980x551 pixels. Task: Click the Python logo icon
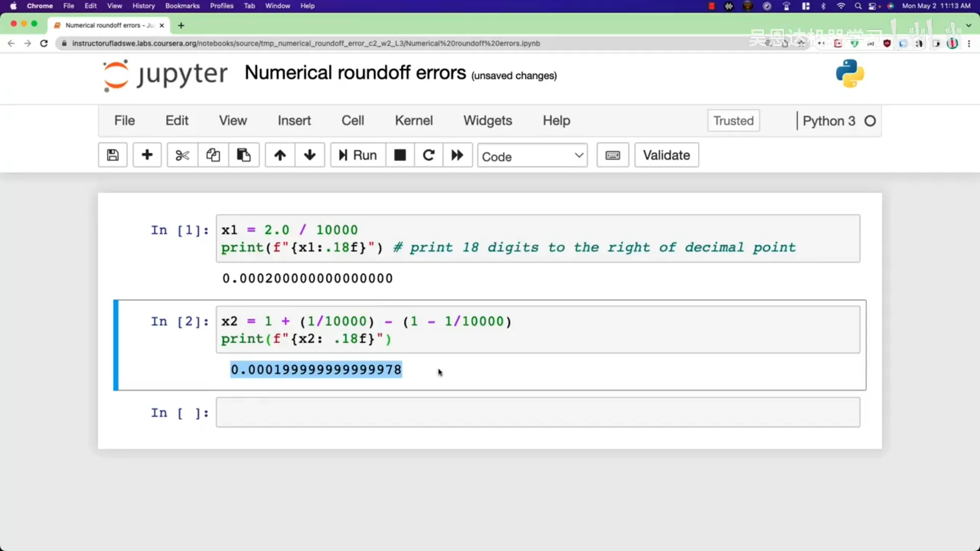click(850, 73)
